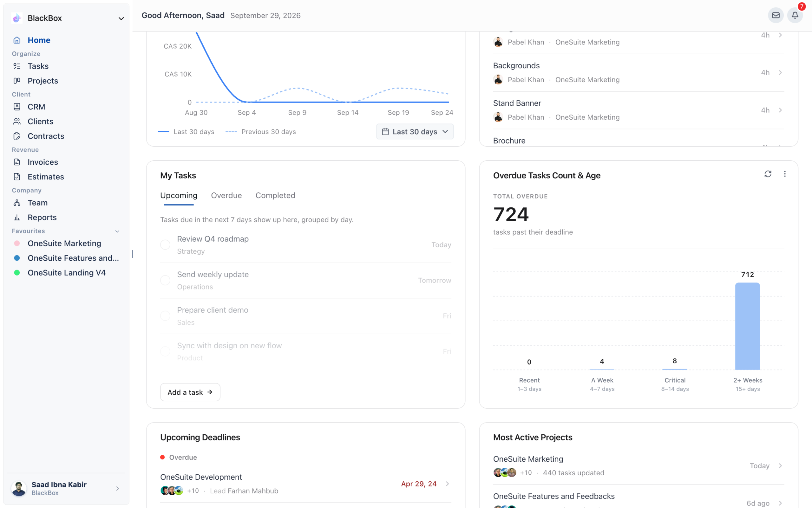Click the pink OneSuite Marketing color dot

(17, 243)
